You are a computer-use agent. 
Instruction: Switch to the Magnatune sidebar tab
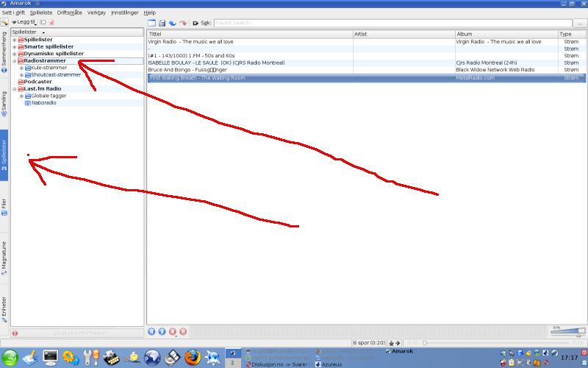(4, 258)
